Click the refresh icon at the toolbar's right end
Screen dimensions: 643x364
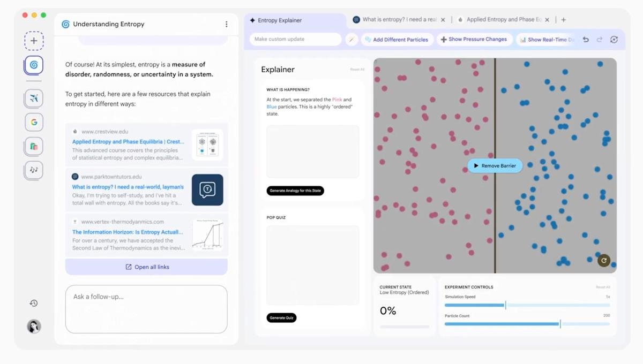pyautogui.click(x=614, y=39)
